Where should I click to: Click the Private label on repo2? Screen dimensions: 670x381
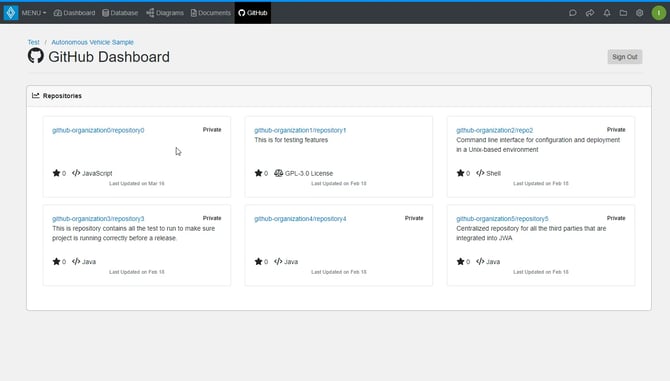pos(616,129)
